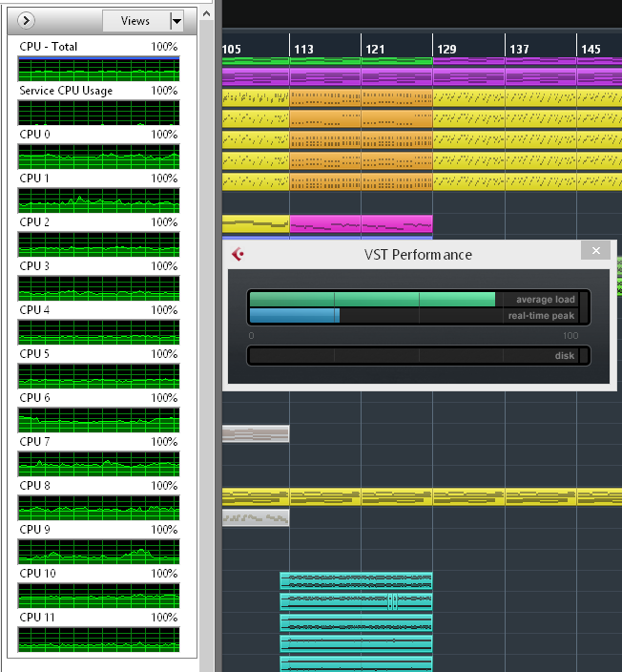Select the gray MIDI clip above the long yellow track
Viewport: 622px width, 672px height.
tap(256, 433)
